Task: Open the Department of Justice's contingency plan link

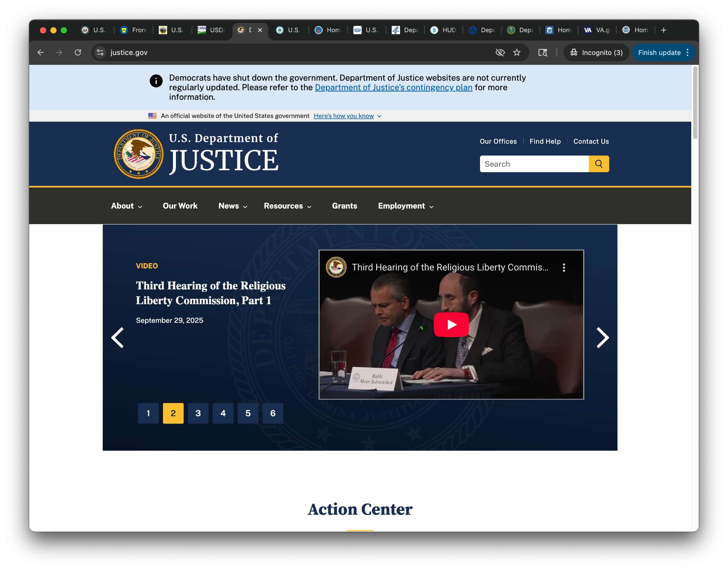Action: coord(393,88)
